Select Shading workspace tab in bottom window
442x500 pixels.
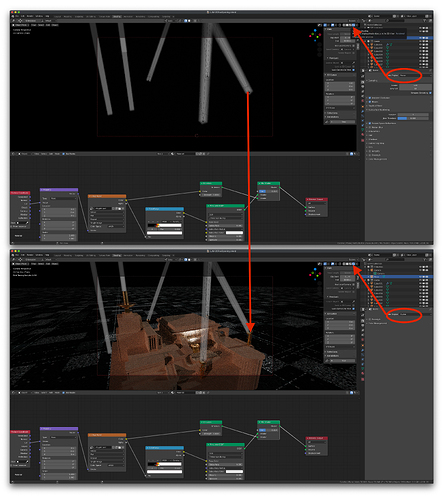click(x=117, y=255)
